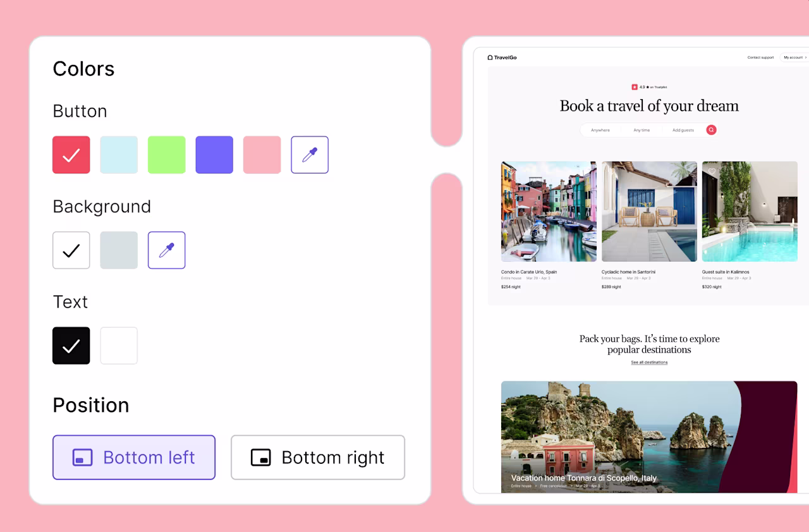
Task: Select the pink Button color swatch
Action: pyautogui.click(x=262, y=155)
